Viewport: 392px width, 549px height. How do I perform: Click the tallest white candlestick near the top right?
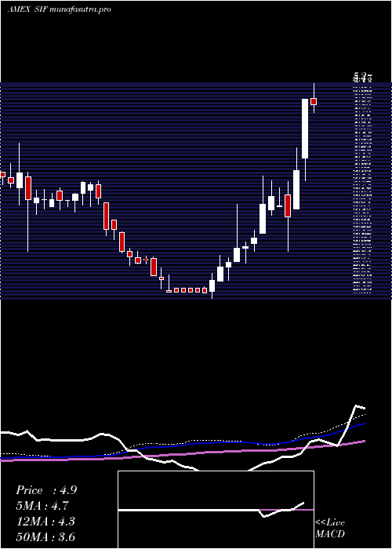click(305, 129)
